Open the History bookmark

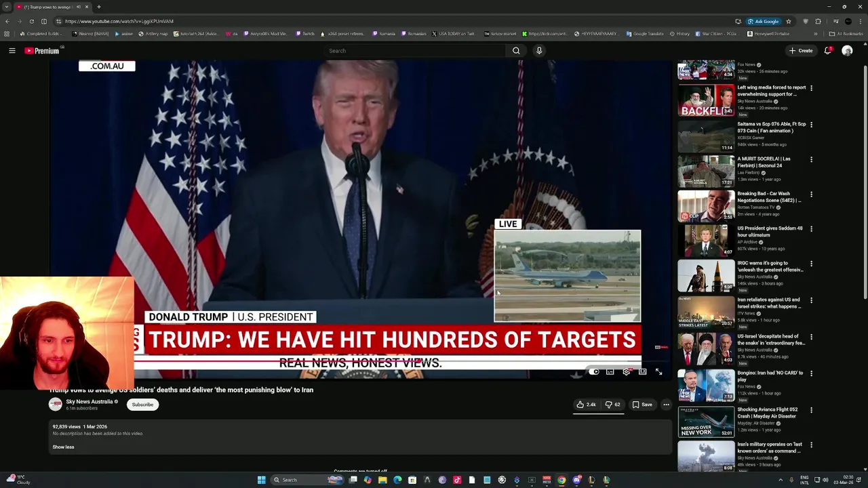coord(680,34)
